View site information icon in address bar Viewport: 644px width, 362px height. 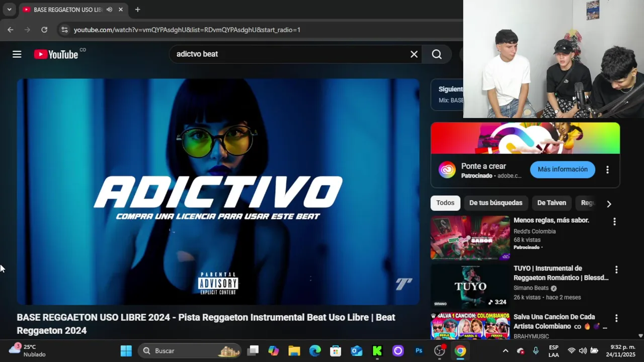pos(64,30)
